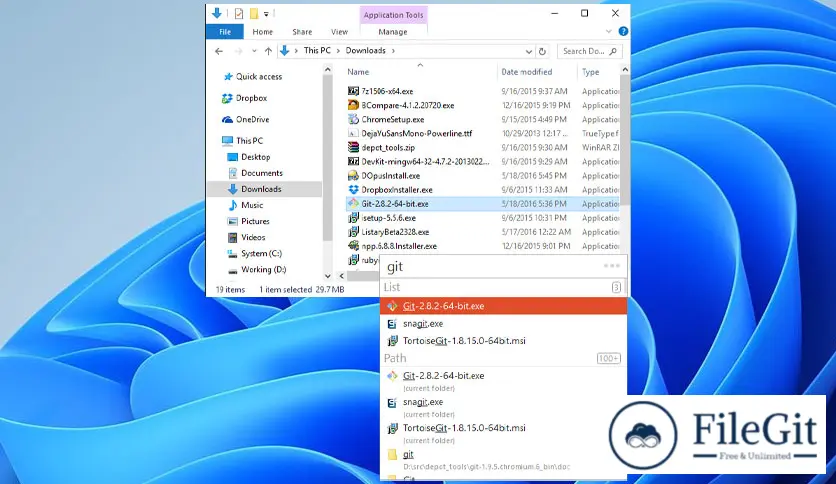This screenshot has width=836, height=484.
Task: Select the DropboxInstaller.exe icon
Action: coord(353,190)
